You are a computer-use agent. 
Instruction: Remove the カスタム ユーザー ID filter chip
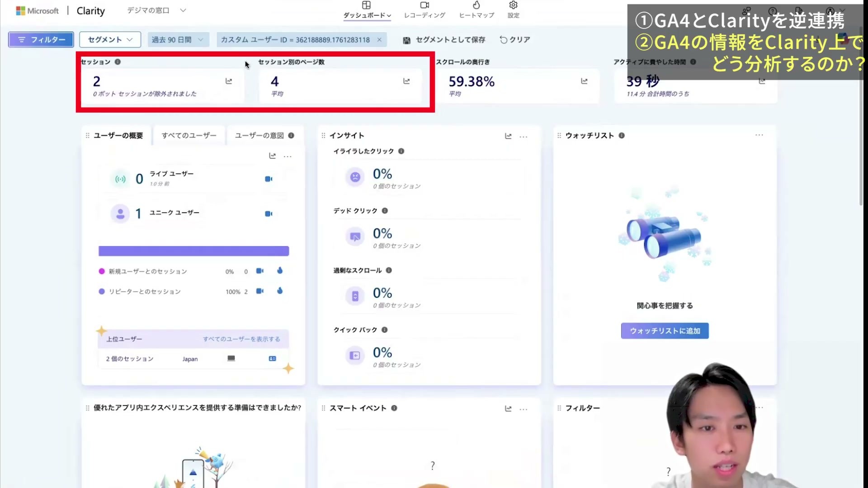(x=379, y=40)
